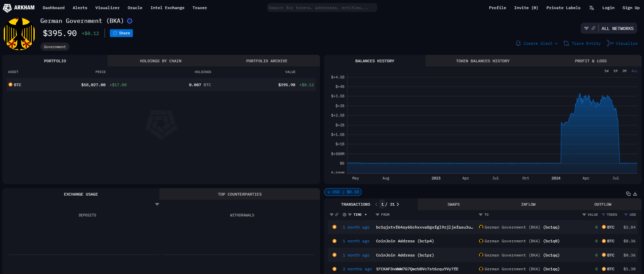Focus the token and address search field
The width and height of the screenshot is (644, 274).
pyautogui.click(x=322, y=8)
